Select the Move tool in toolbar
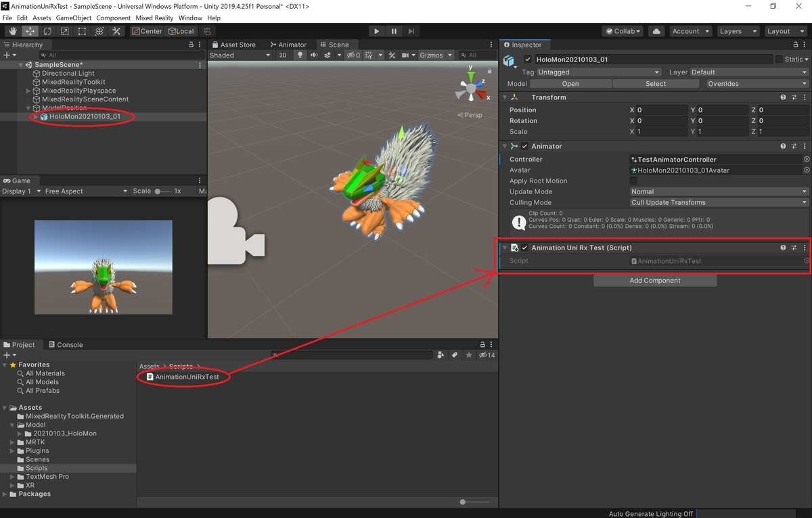The width and height of the screenshot is (812, 518). click(30, 31)
